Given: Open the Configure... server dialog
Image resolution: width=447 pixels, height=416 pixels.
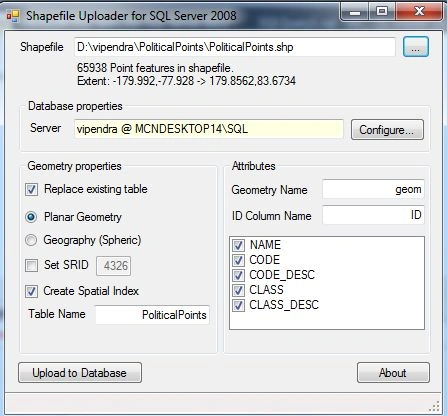Looking at the screenshot, I should [x=387, y=130].
